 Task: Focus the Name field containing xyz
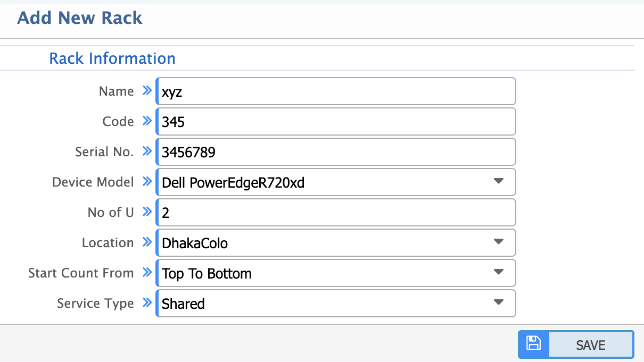(x=335, y=91)
